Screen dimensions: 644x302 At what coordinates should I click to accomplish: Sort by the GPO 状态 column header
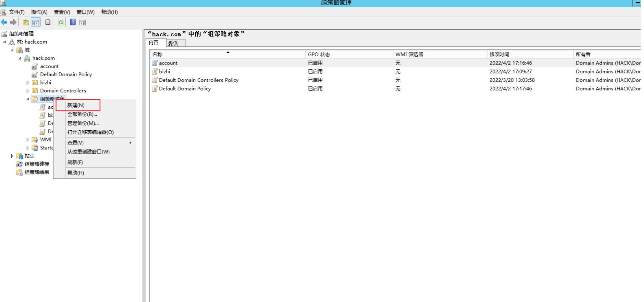(x=349, y=54)
